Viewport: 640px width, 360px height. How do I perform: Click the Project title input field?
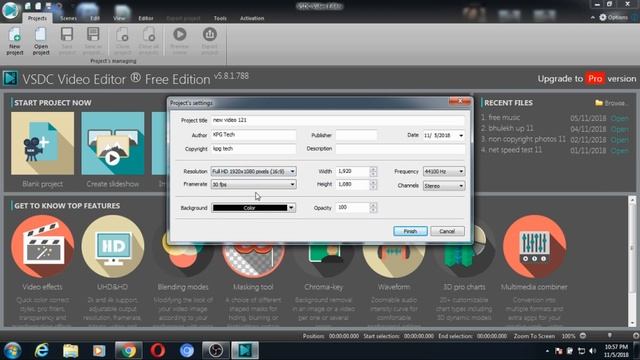pos(338,120)
